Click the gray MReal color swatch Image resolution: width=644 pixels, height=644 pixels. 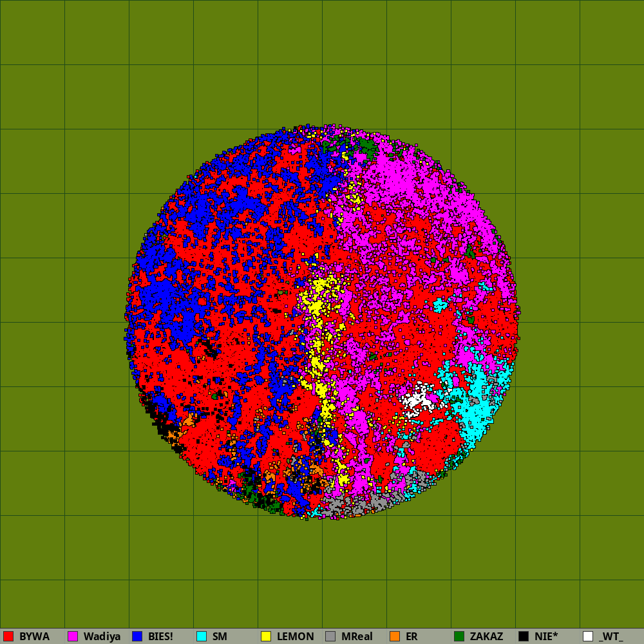(330, 636)
